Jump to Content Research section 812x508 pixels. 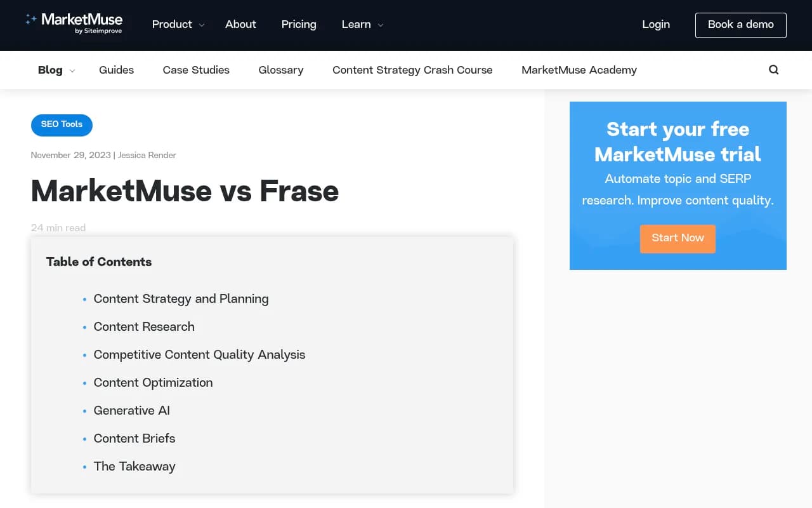tap(144, 326)
